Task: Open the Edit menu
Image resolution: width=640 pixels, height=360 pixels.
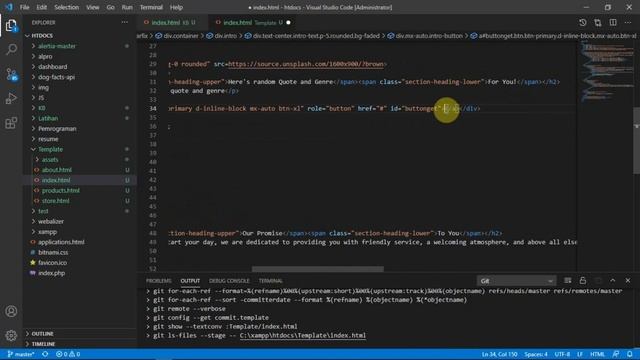Action: point(42,7)
